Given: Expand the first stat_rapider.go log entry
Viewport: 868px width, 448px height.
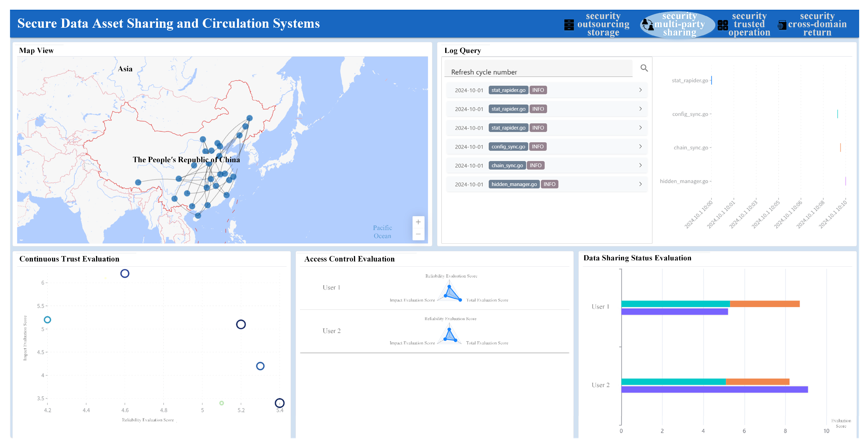Looking at the screenshot, I should point(640,90).
